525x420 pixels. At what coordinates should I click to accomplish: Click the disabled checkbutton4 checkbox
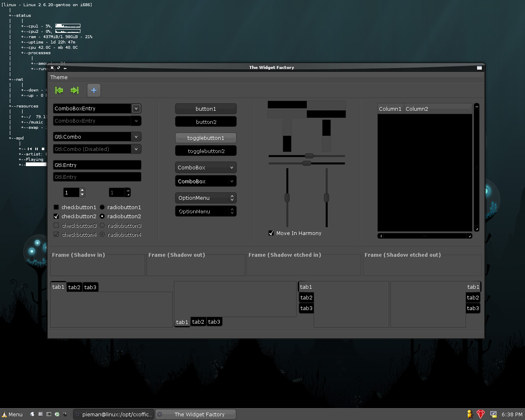coord(56,234)
